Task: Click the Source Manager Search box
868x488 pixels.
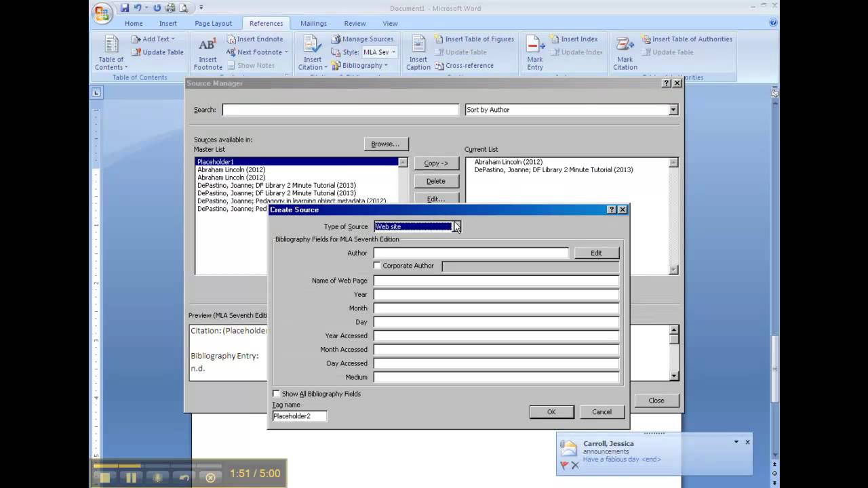Action: (x=340, y=110)
